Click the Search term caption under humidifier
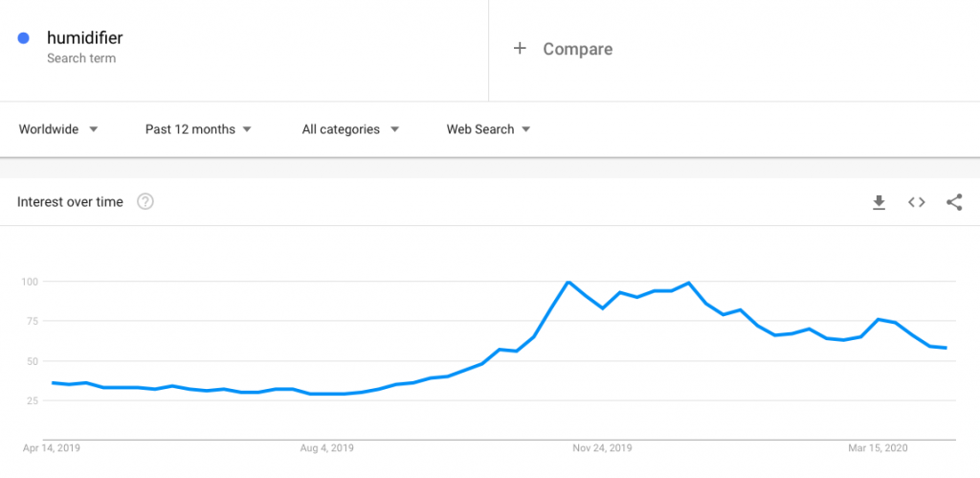 81,58
